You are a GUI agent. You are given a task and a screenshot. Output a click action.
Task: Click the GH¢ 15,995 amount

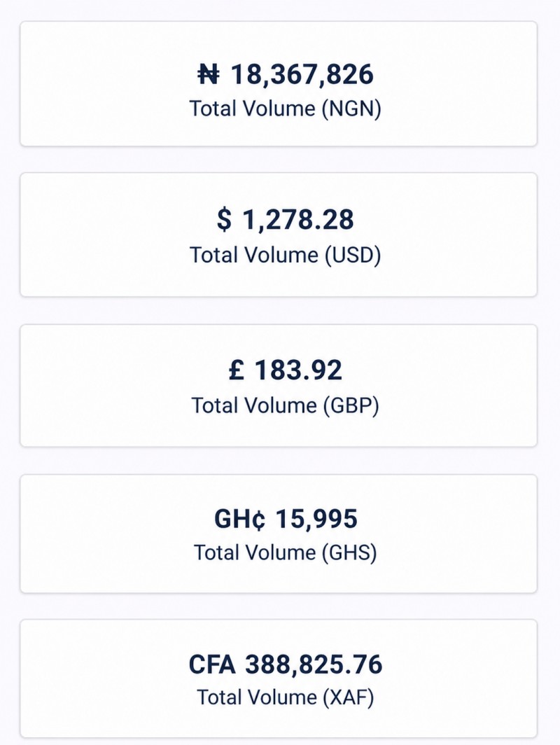(286, 518)
